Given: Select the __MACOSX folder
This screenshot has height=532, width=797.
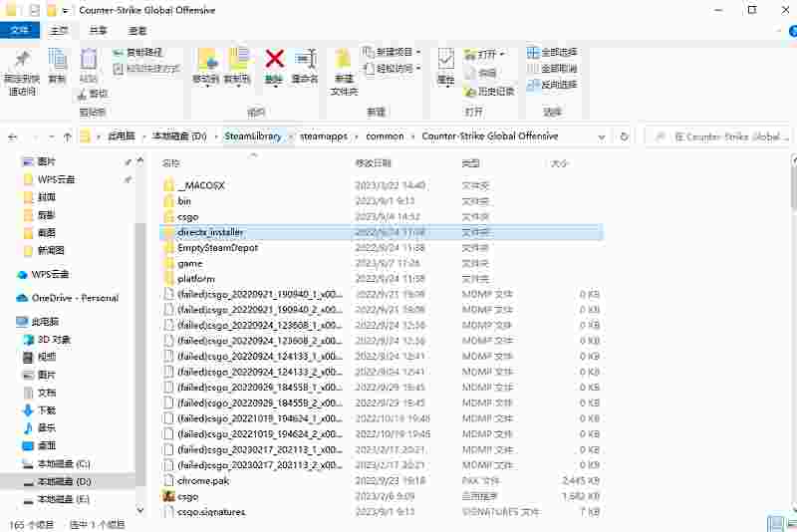Looking at the screenshot, I should (x=201, y=185).
